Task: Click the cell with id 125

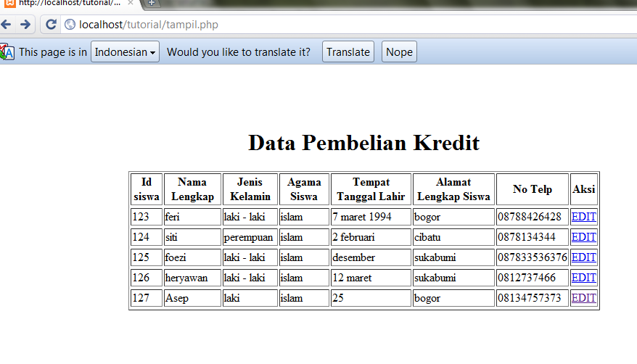Action: (147, 257)
